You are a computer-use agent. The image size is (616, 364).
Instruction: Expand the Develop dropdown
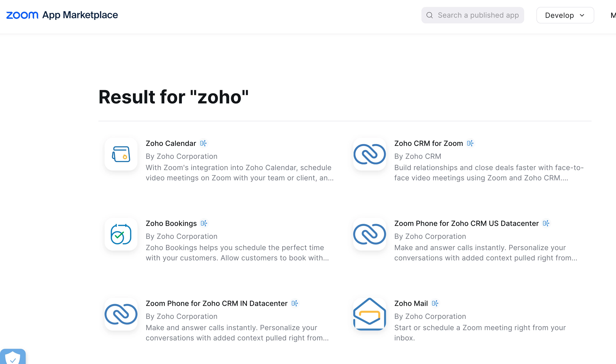tap(565, 15)
